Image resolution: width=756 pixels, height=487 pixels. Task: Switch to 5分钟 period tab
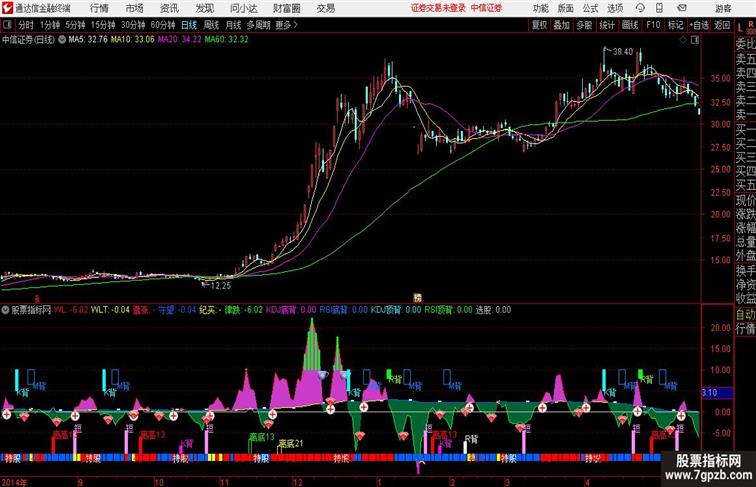75,25
